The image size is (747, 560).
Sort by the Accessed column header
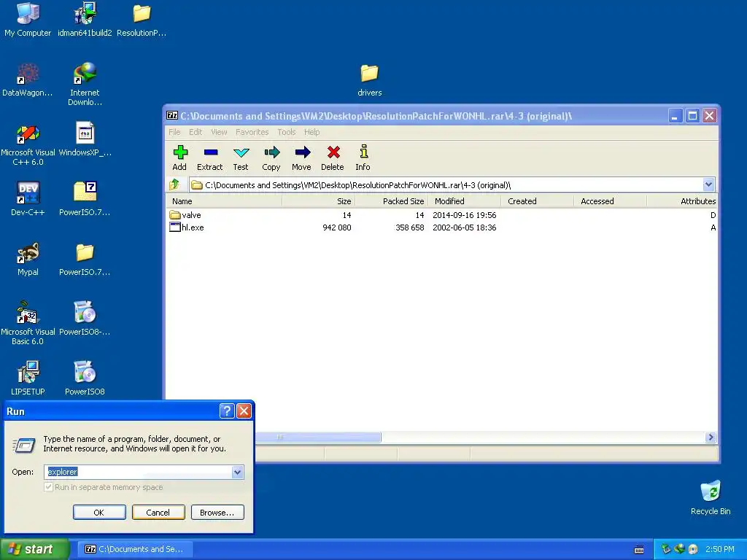(x=611, y=201)
